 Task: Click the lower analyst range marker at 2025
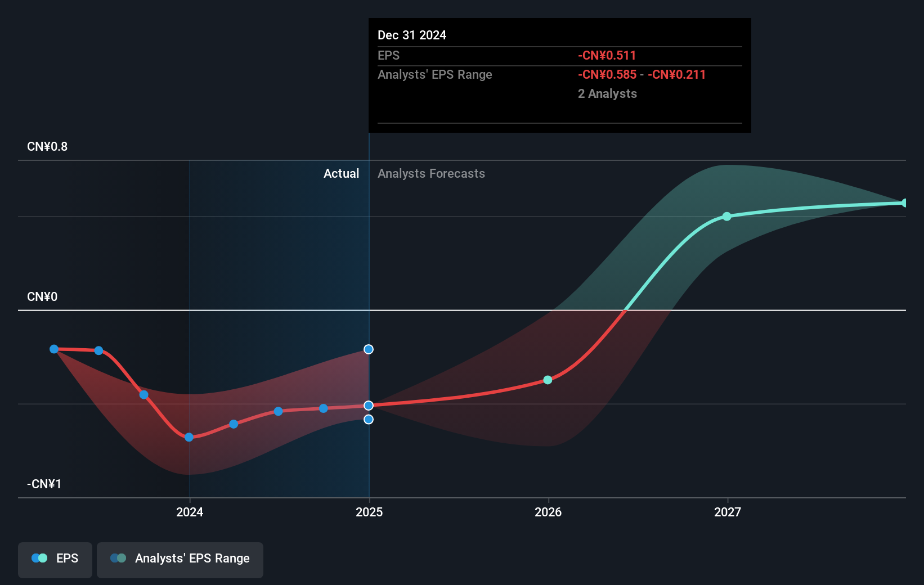click(369, 419)
